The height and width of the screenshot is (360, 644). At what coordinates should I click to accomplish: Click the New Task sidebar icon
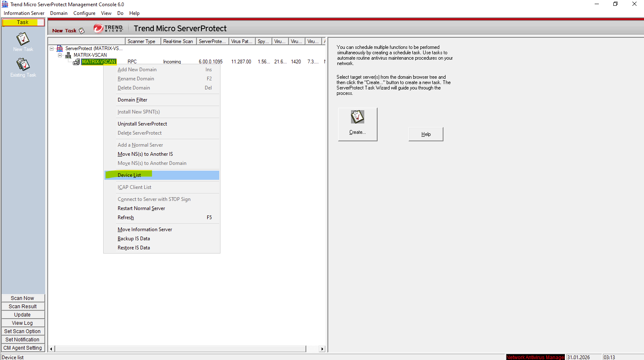pyautogui.click(x=23, y=39)
